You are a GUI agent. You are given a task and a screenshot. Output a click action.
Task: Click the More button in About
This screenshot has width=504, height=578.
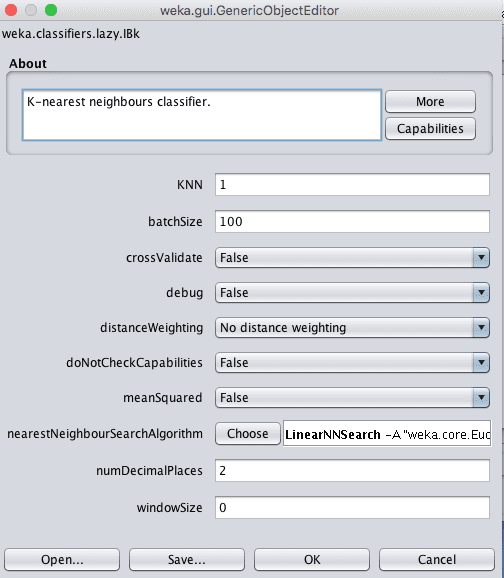click(x=430, y=101)
